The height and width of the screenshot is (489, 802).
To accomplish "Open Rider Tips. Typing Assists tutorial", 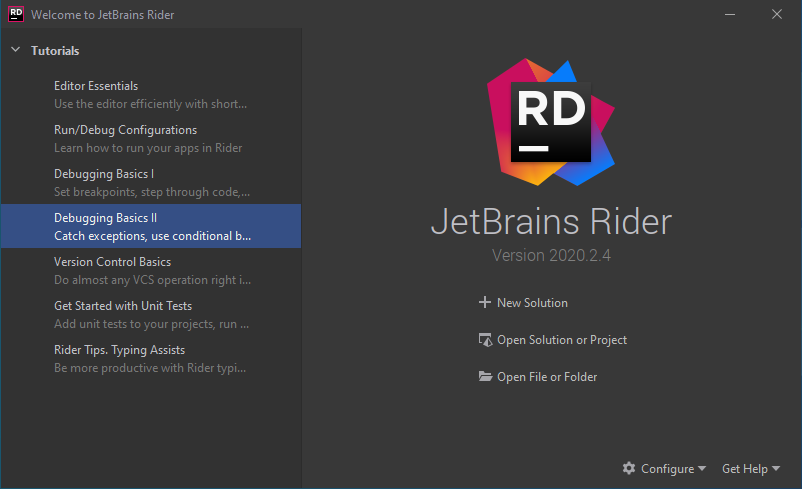I will pos(151,359).
